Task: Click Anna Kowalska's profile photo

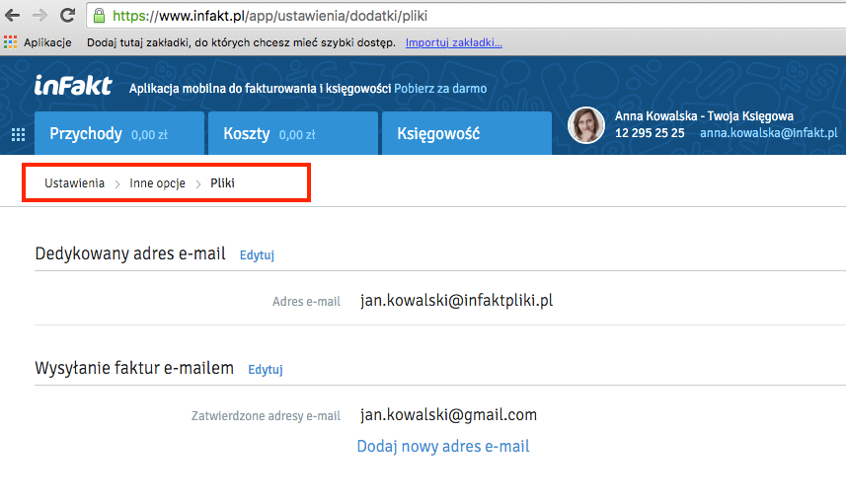Action: click(x=586, y=125)
